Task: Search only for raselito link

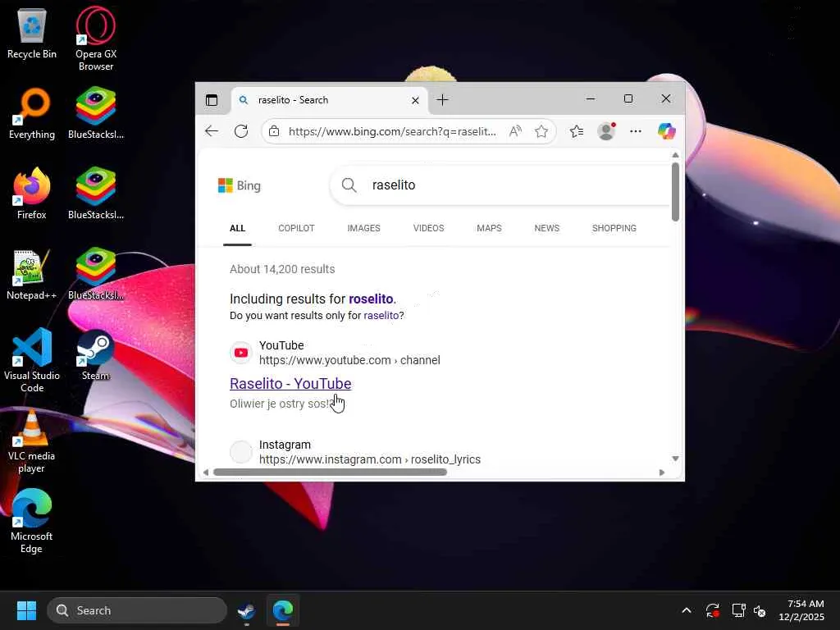Action: point(381,316)
